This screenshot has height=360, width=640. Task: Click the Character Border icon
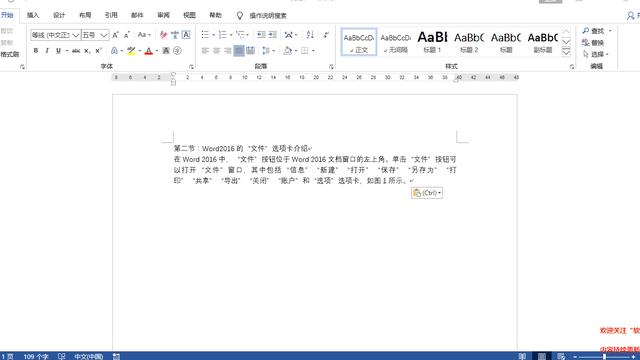(186, 35)
